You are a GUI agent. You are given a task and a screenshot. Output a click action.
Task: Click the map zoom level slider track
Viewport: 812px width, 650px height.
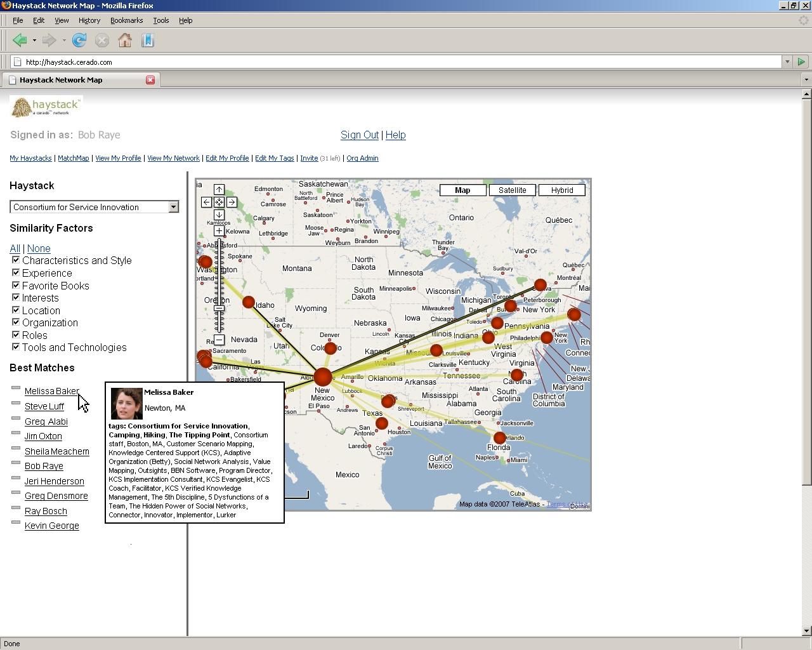[219, 286]
